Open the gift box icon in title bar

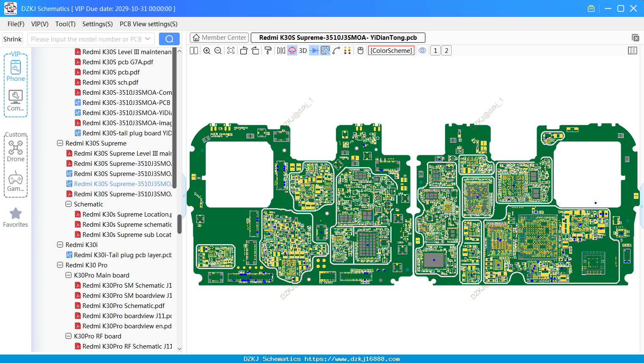point(591,8)
